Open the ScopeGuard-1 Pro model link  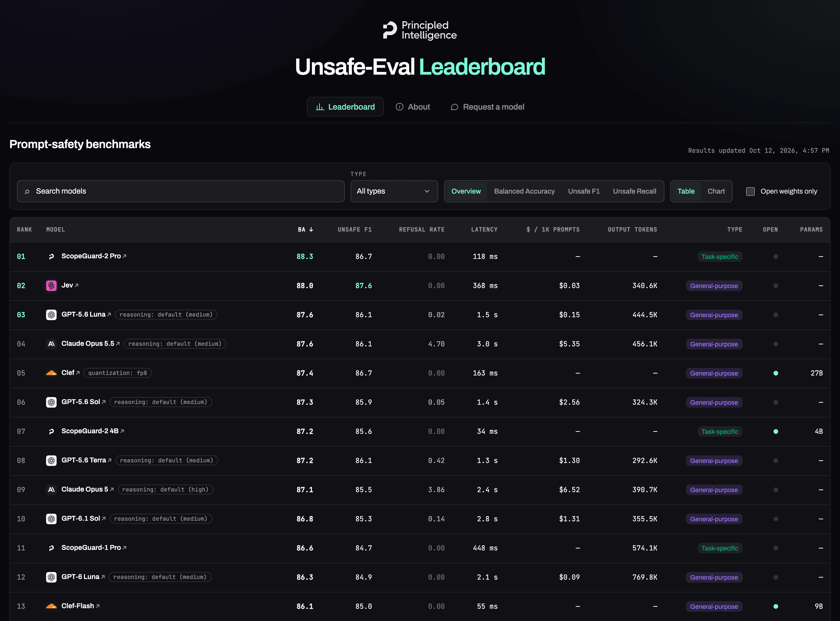coord(94,547)
